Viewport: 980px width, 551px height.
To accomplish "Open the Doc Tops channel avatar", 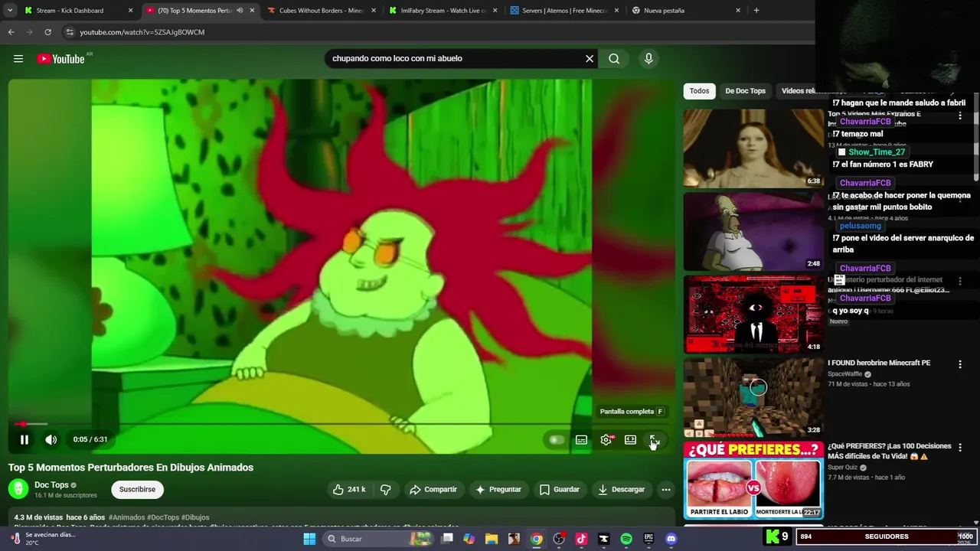I will click(18, 489).
